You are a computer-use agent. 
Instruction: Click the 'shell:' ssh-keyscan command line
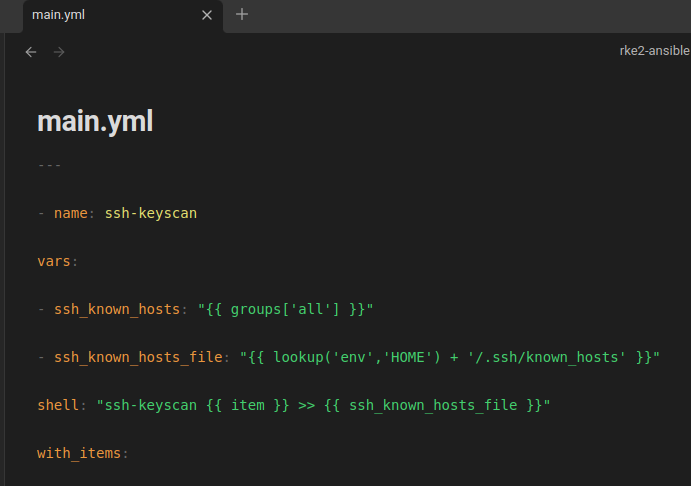294,405
